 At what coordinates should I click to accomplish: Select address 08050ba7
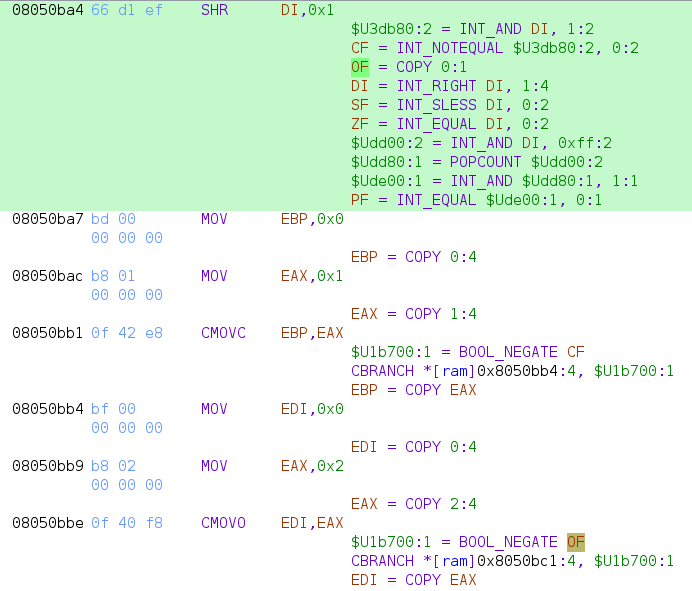coord(48,219)
